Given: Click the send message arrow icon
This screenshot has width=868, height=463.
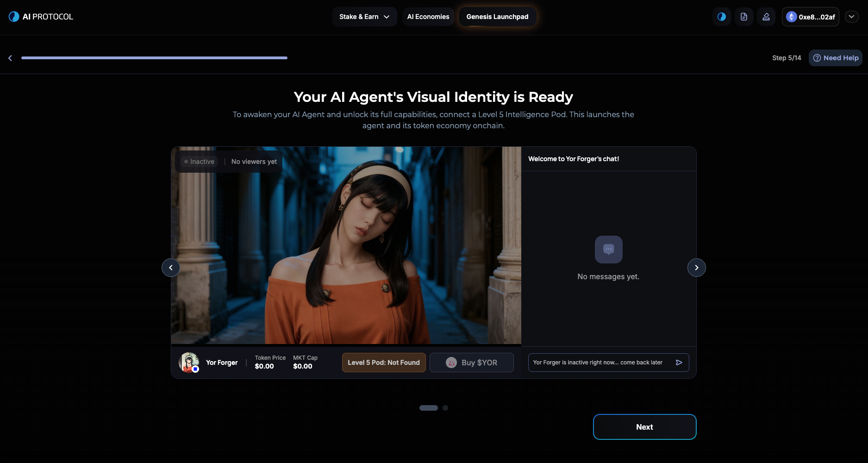Looking at the screenshot, I should pyautogui.click(x=679, y=363).
